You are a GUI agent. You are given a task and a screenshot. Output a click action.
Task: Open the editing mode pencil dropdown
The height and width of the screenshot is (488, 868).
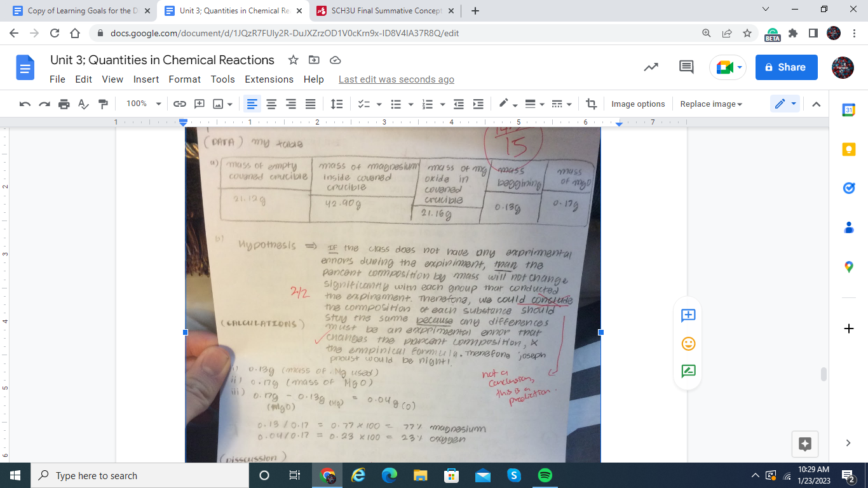pyautogui.click(x=785, y=104)
